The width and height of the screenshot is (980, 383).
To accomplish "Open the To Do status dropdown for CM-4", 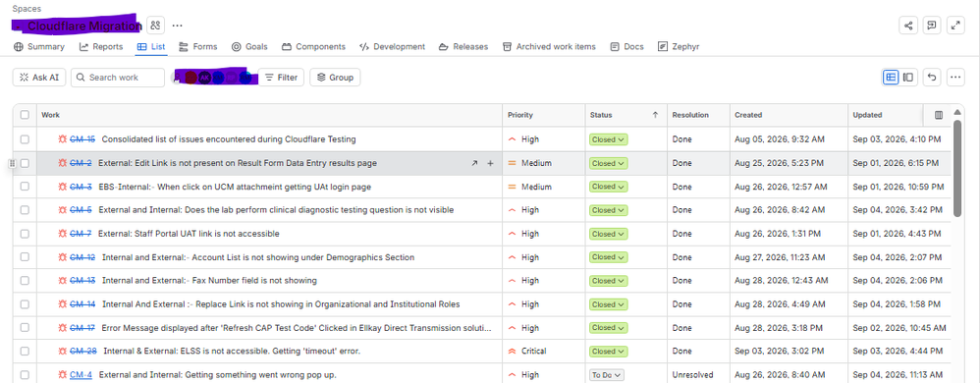I will pos(607,375).
